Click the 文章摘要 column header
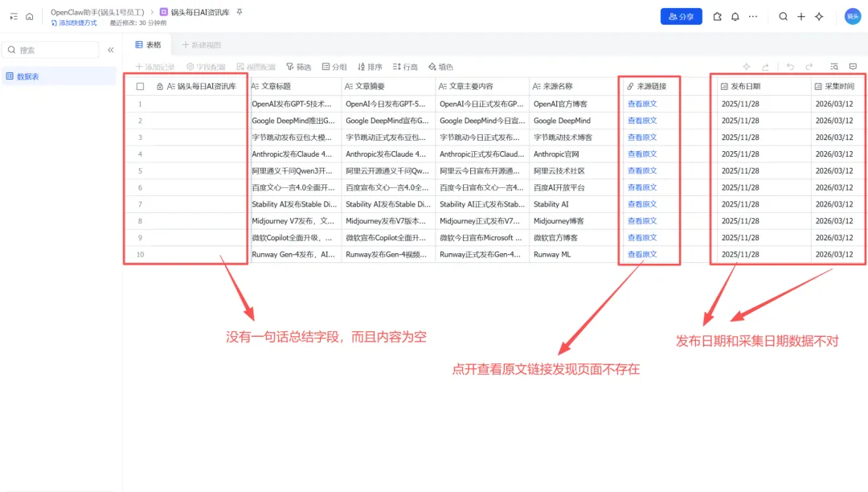Viewport: 868px width, 492px height. 389,86
